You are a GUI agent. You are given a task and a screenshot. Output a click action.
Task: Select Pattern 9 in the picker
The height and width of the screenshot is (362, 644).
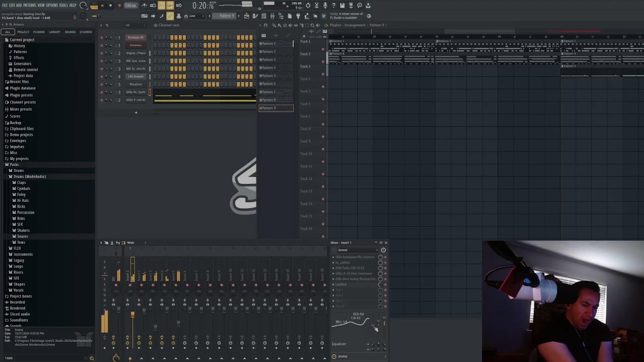tap(276, 108)
